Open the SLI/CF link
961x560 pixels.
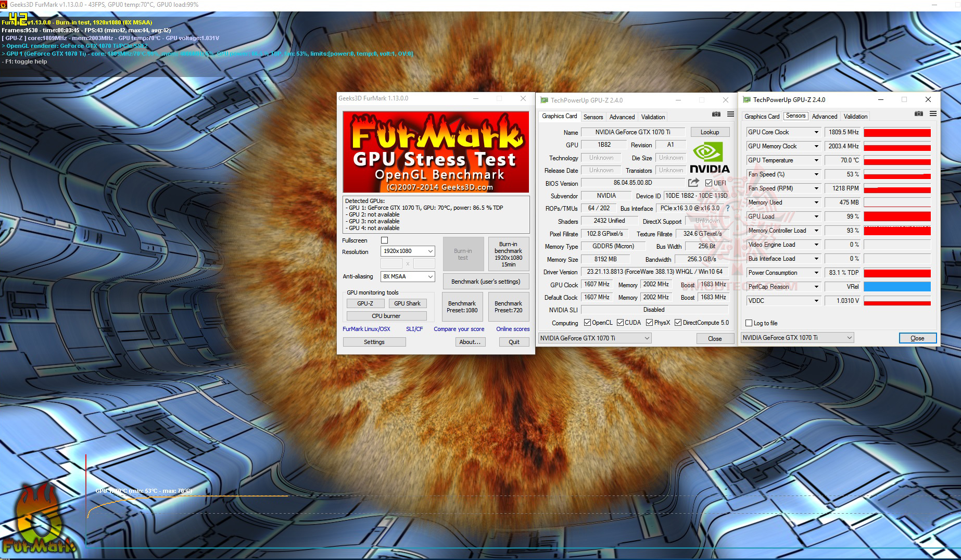point(414,329)
